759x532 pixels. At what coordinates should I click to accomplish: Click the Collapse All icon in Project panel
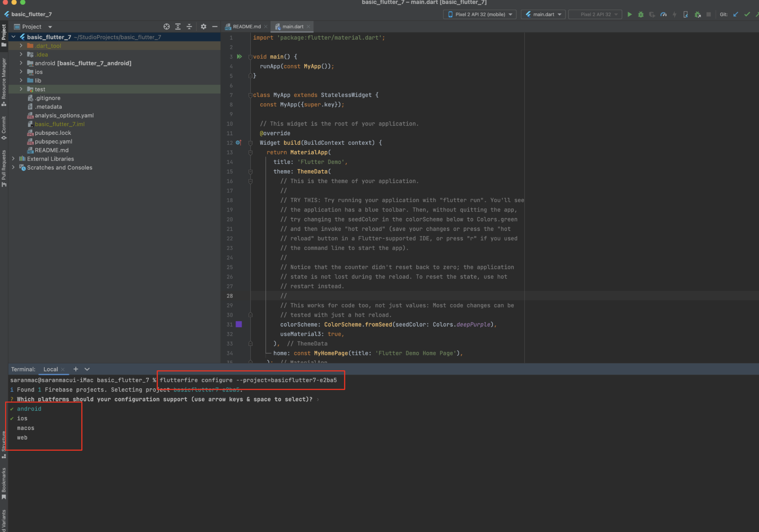click(x=189, y=27)
